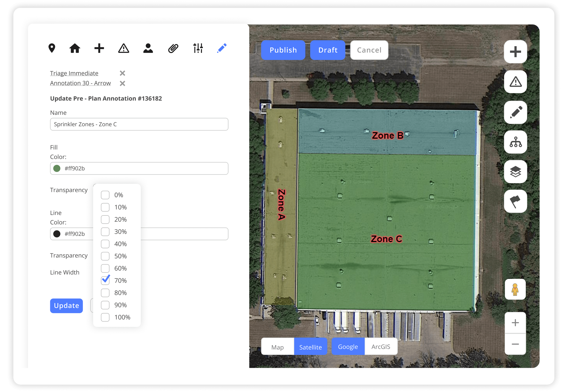Uncheck the 70% transparency option
The image size is (568, 392).
[x=105, y=280]
